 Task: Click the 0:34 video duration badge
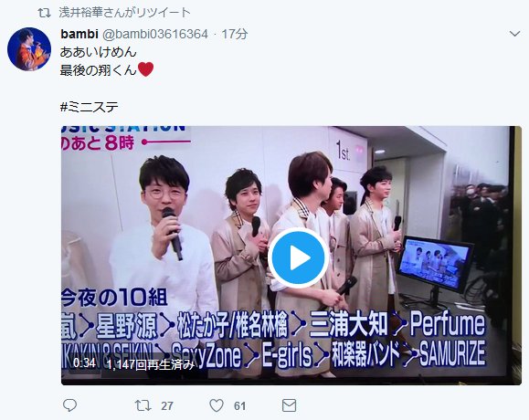coord(84,363)
